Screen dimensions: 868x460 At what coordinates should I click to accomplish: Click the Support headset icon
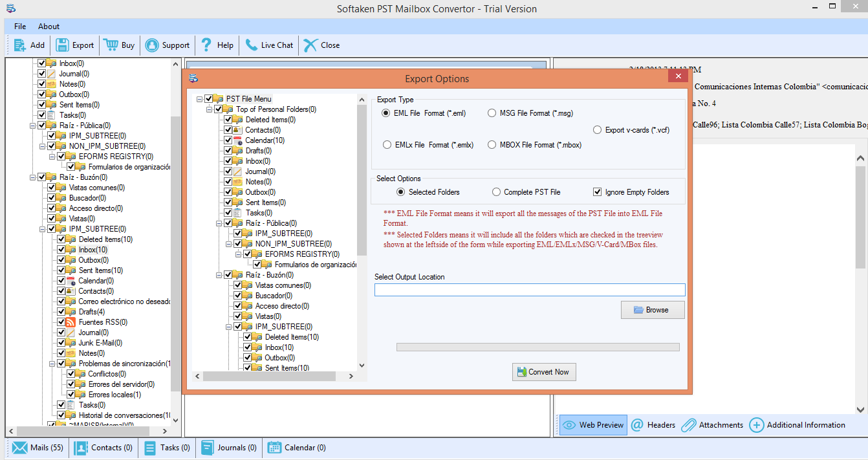tap(151, 45)
